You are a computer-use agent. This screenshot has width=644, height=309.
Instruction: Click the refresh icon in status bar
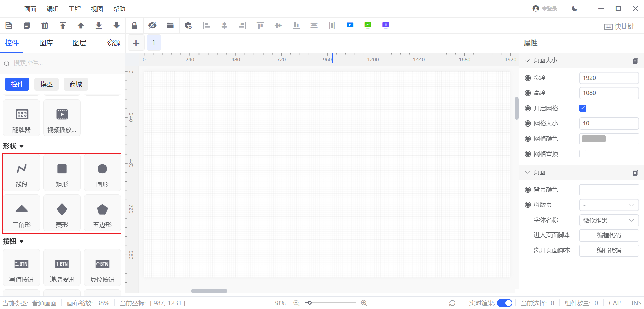pyautogui.click(x=452, y=303)
